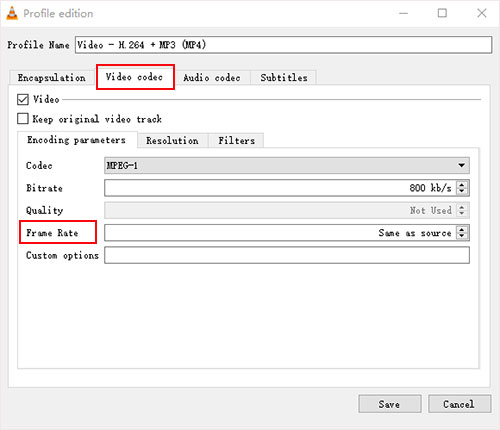
Task: Click the Profile Name text field
Action: [283, 45]
